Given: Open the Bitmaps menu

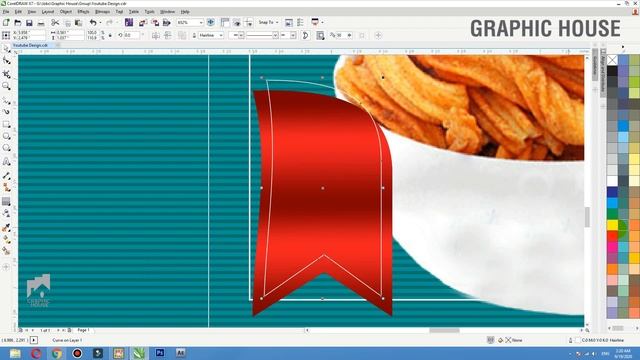Looking at the screenshot, I should tap(102, 12).
